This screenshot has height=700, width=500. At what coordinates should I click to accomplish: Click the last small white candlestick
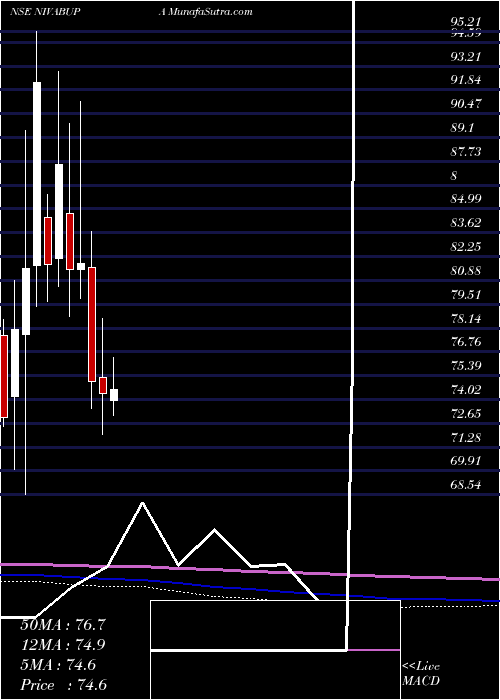click(x=114, y=395)
